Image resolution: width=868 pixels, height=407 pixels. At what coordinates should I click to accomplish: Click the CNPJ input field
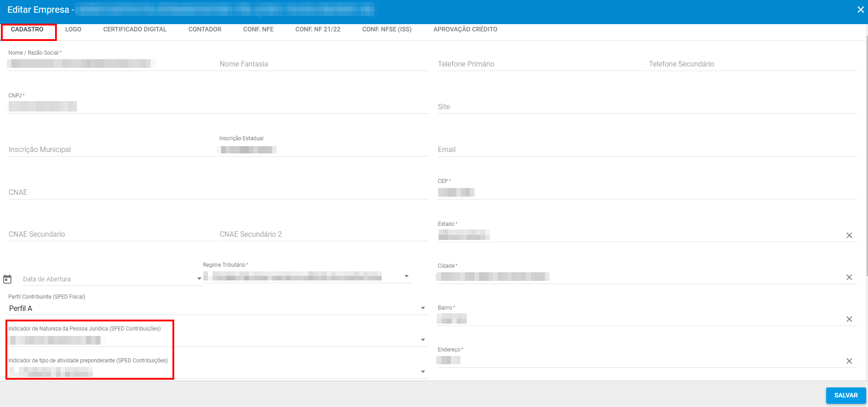(218, 107)
